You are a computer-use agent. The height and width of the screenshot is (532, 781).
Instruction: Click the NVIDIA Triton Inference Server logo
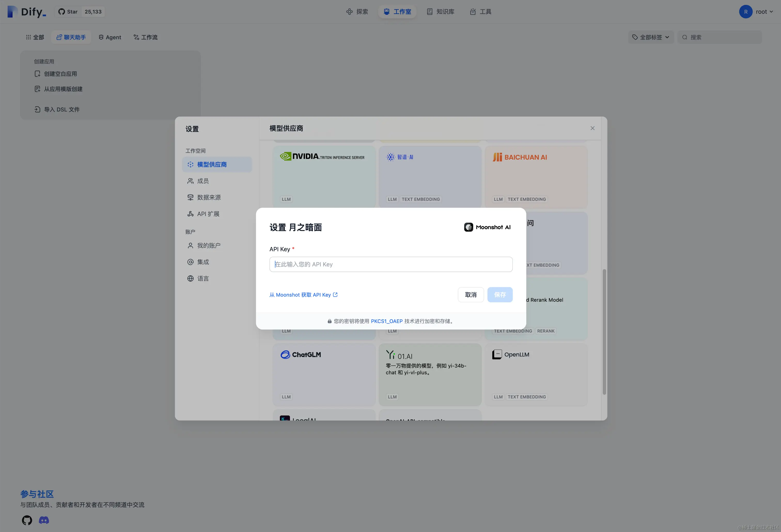(322, 156)
